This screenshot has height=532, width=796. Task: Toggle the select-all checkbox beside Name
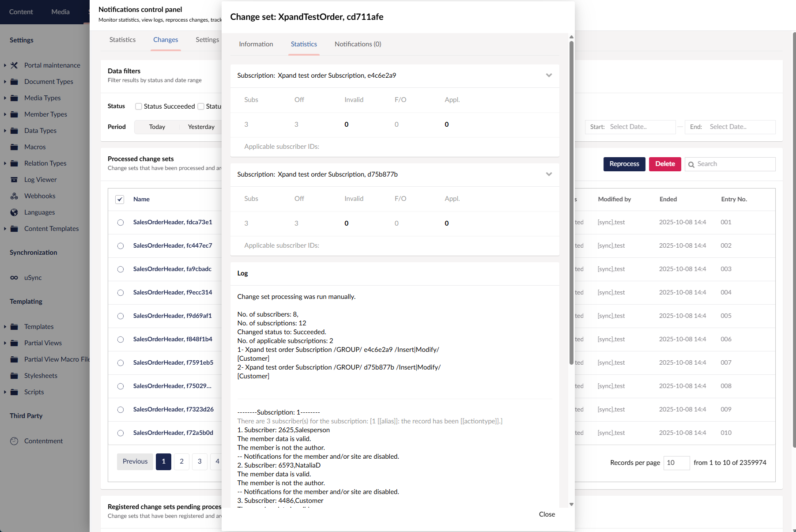pos(120,200)
